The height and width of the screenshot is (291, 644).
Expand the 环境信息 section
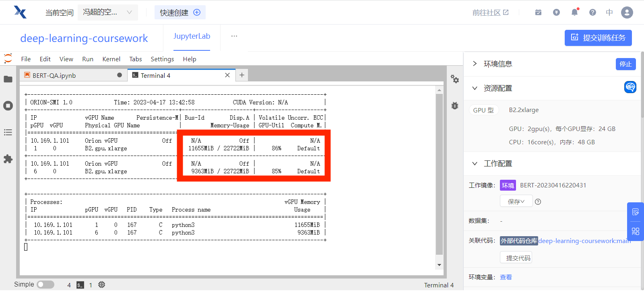click(475, 64)
